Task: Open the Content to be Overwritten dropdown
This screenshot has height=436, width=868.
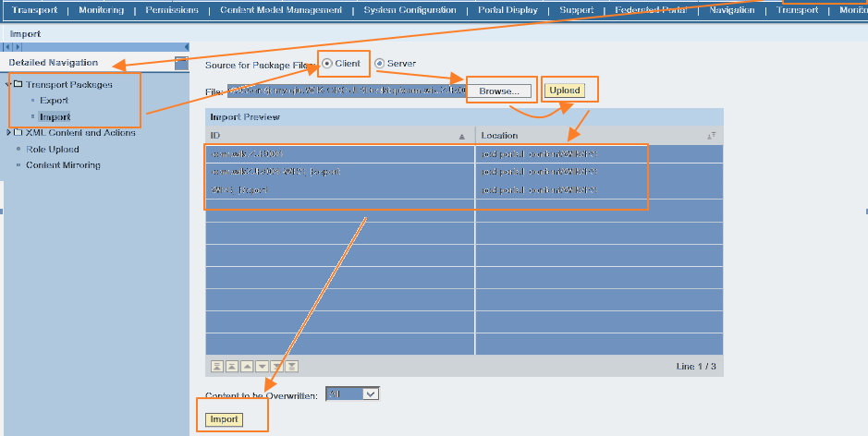Action: [352, 394]
